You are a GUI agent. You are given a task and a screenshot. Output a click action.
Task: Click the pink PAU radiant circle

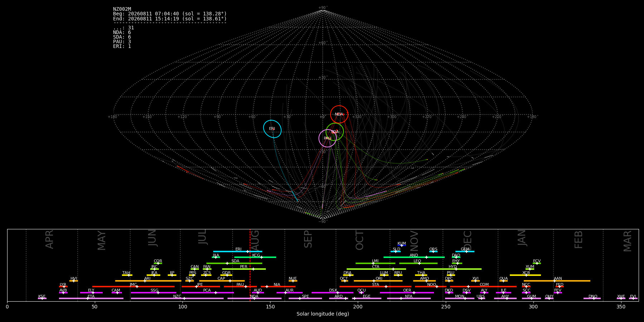click(327, 138)
